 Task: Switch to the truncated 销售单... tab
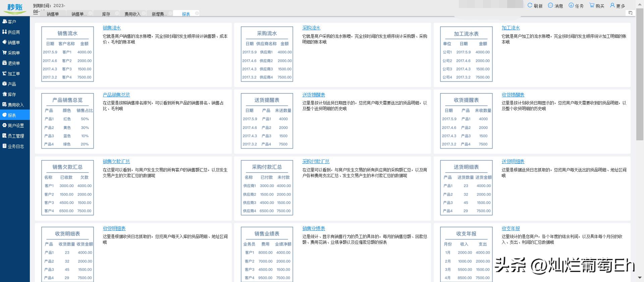point(79,14)
